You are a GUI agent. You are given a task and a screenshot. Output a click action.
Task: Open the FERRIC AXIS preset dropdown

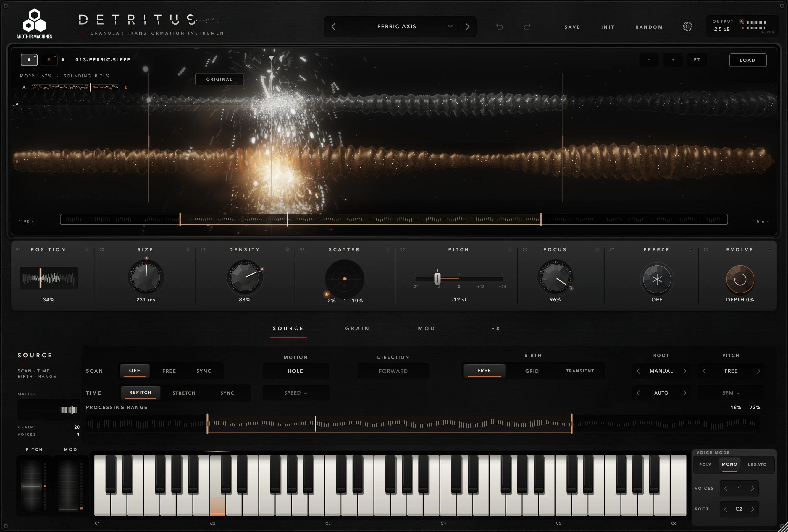(400, 26)
